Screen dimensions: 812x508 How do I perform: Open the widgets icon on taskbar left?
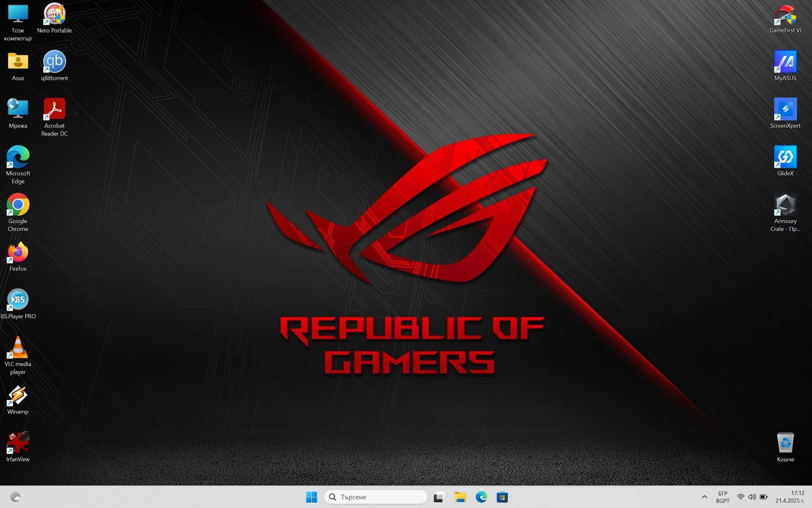15,497
